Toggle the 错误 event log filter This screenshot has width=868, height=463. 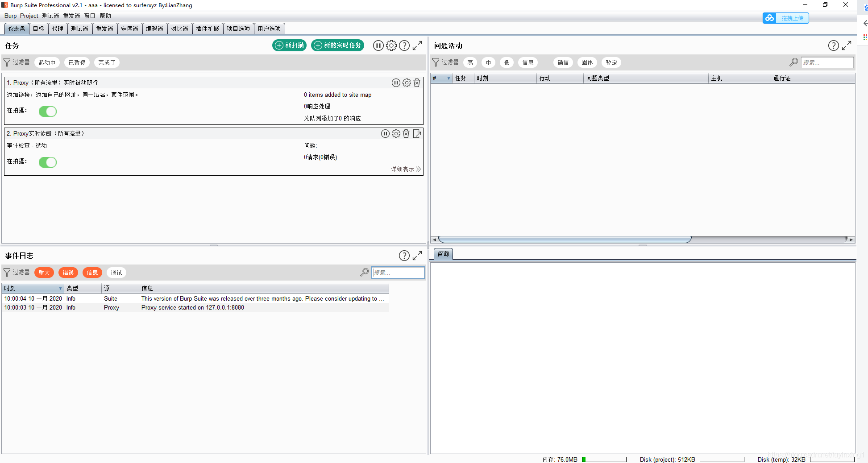coord(68,273)
